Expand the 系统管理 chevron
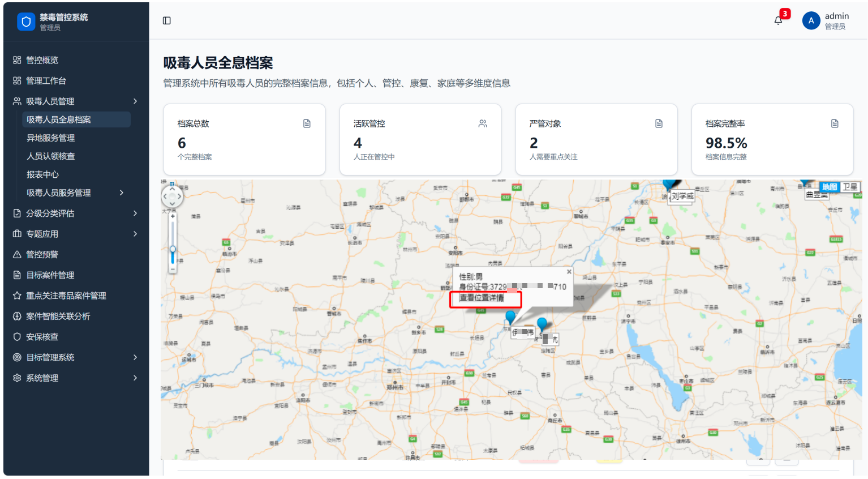The height and width of the screenshot is (479, 868). pos(135,378)
